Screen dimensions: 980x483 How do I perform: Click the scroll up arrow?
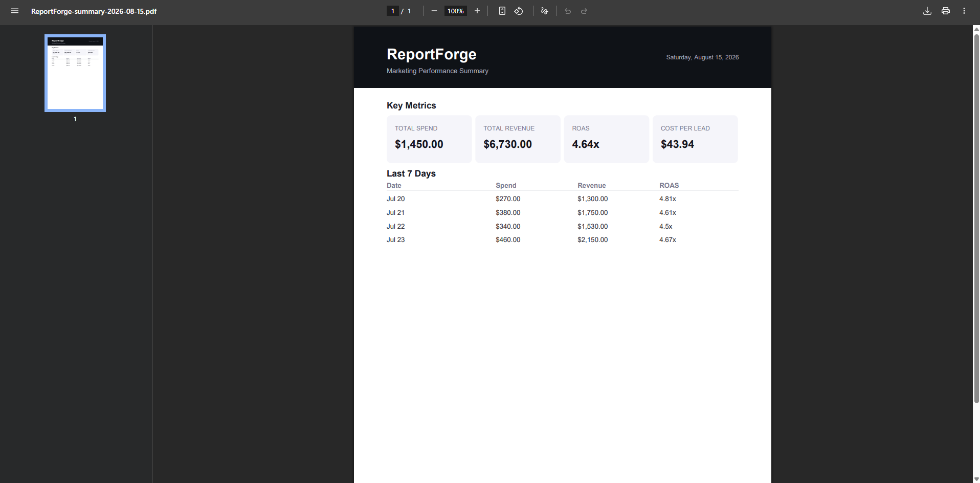[x=976, y=29]
